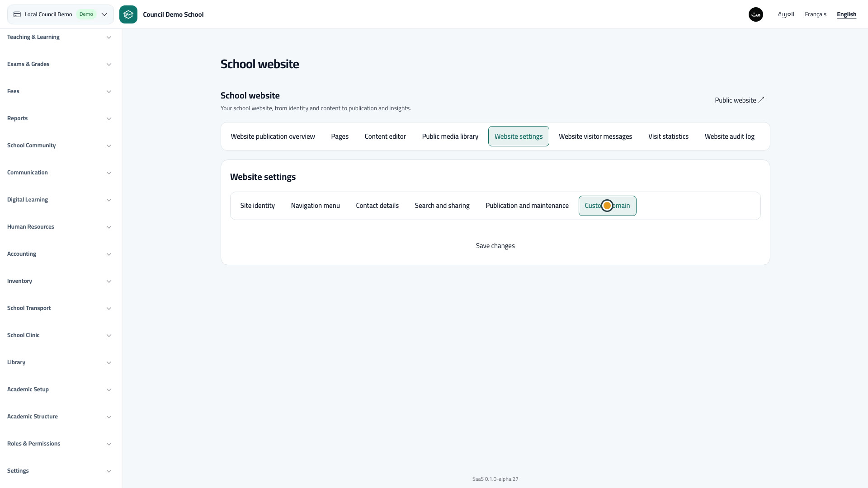This screenshot has width=868, height=488.
Task: Open Publication and maintenance sub-tab
Action: coord(527,206)
